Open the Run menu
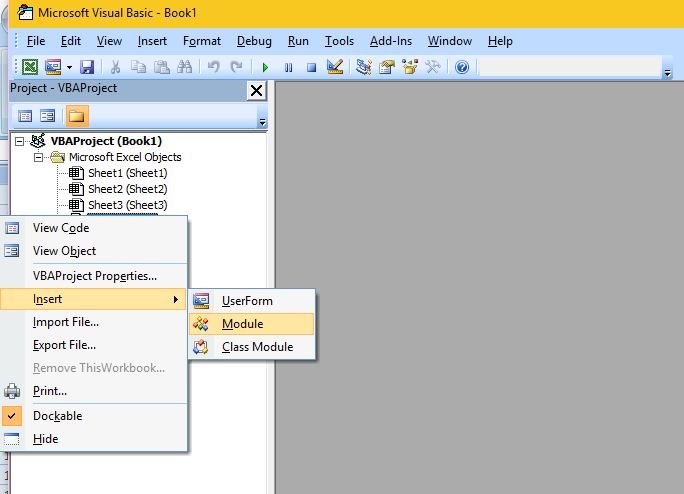Image resolution: width=684 pixels, height=494 pixels. 298,41
